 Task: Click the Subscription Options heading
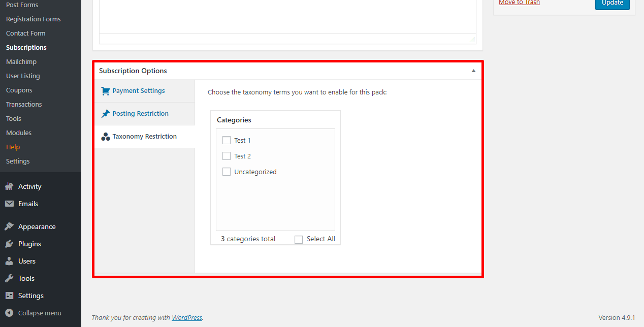(x=133, y=71)
